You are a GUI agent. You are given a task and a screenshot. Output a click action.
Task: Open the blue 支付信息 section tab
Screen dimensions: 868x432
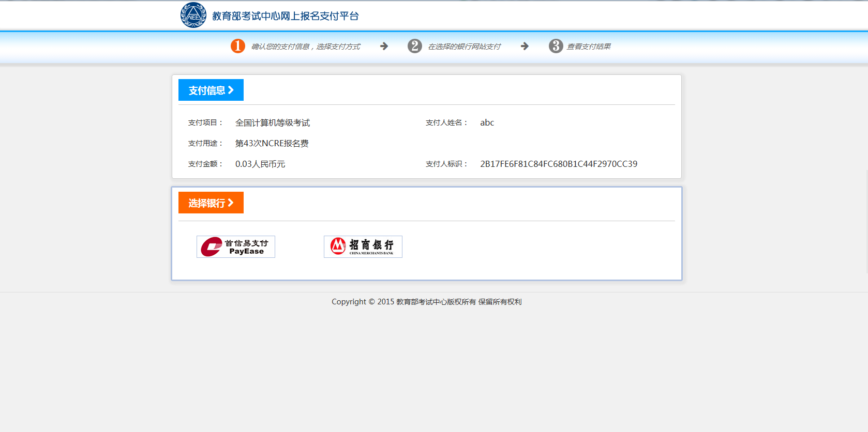coord(207,90)
